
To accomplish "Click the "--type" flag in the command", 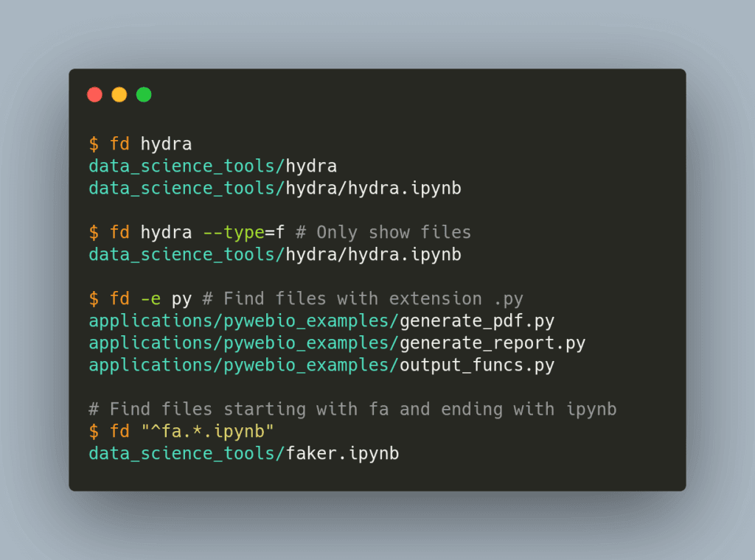I will pos(233,233).
